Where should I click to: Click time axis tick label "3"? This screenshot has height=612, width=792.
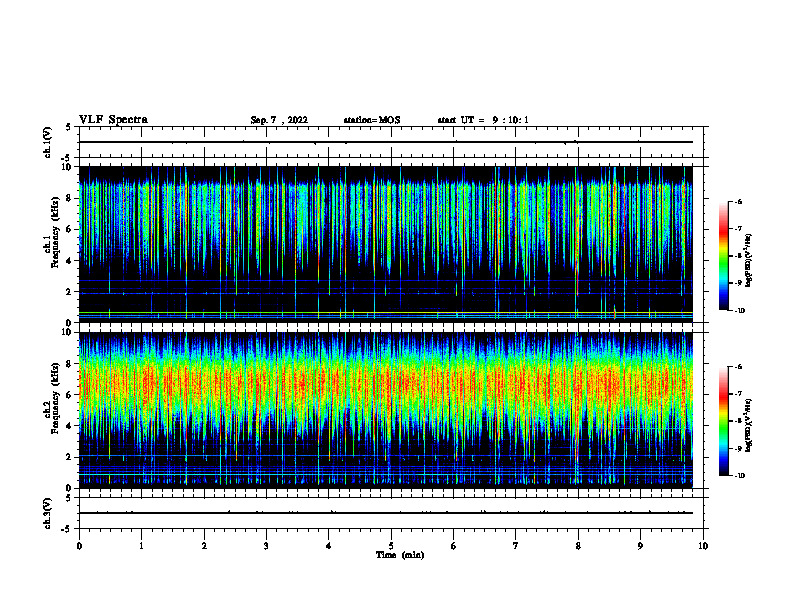(x=266, y=546)
